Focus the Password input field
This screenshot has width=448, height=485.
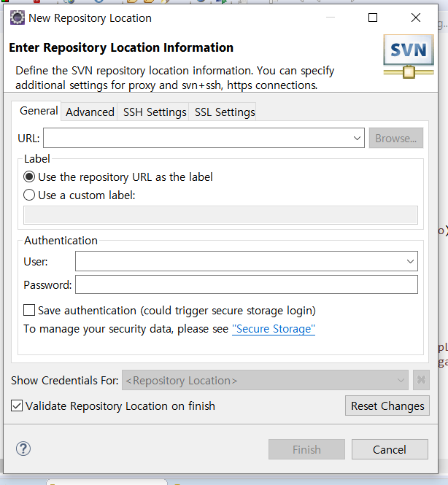click(247, 284)
